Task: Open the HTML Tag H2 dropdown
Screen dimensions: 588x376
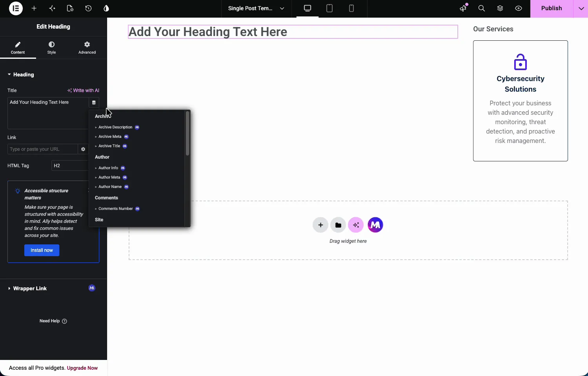Action: (70, 166)
